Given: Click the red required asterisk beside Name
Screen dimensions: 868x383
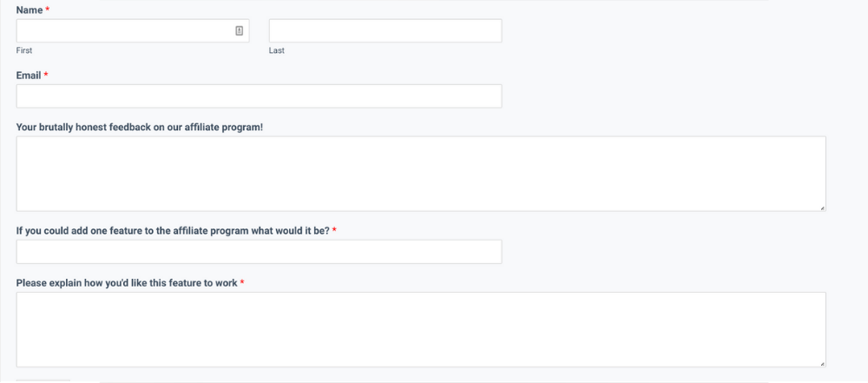Looking at the screenshot, I should 47,9.
